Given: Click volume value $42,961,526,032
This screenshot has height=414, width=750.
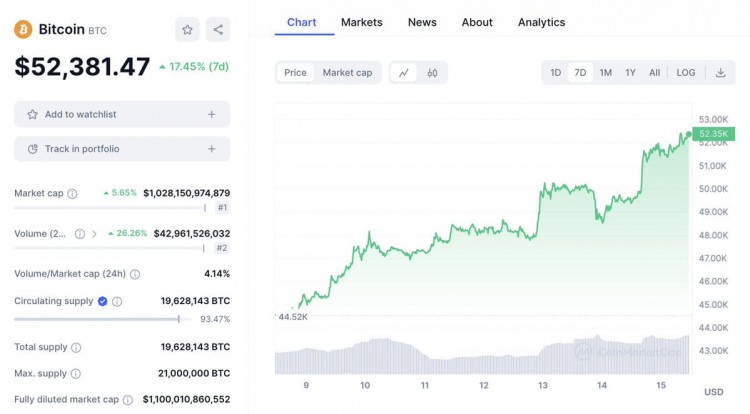Looking at the screenshot, I should [x=192, y=233].
